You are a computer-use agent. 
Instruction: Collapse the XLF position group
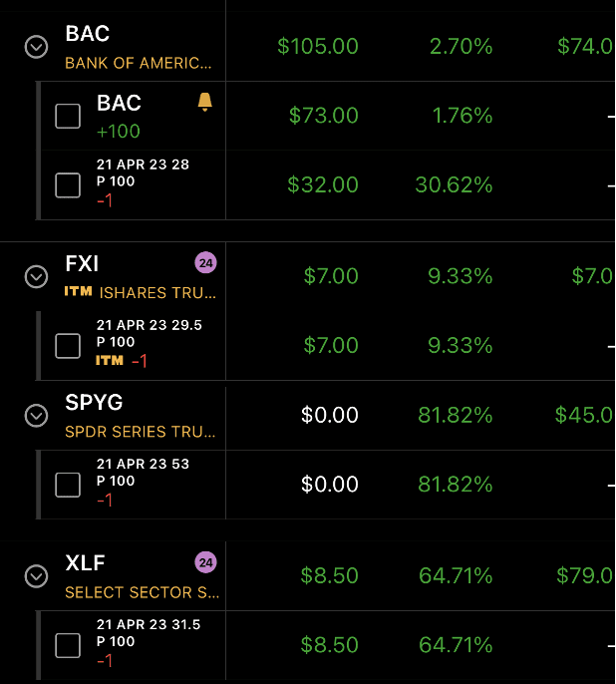(37, 575)
